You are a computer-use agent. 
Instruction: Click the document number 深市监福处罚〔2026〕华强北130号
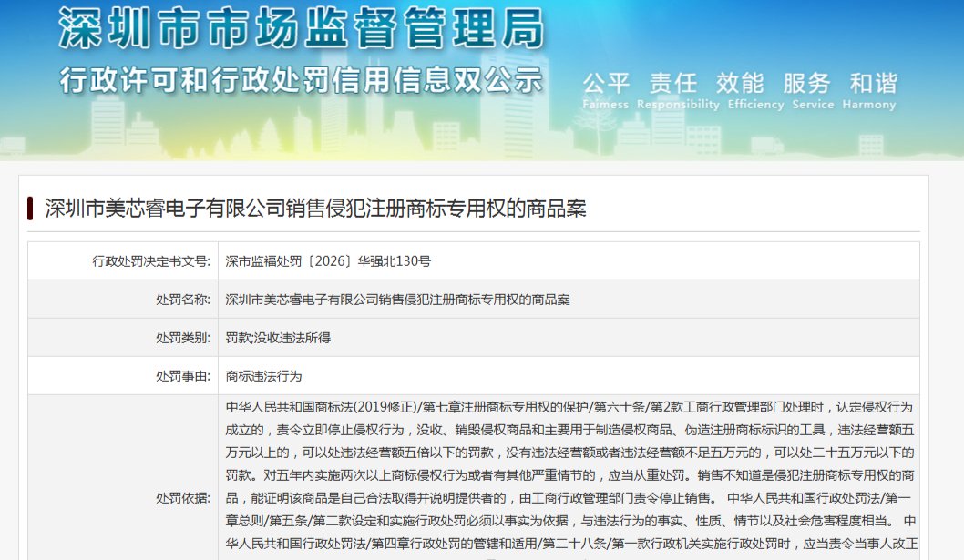pyautogui.click(x=328, y=261)
